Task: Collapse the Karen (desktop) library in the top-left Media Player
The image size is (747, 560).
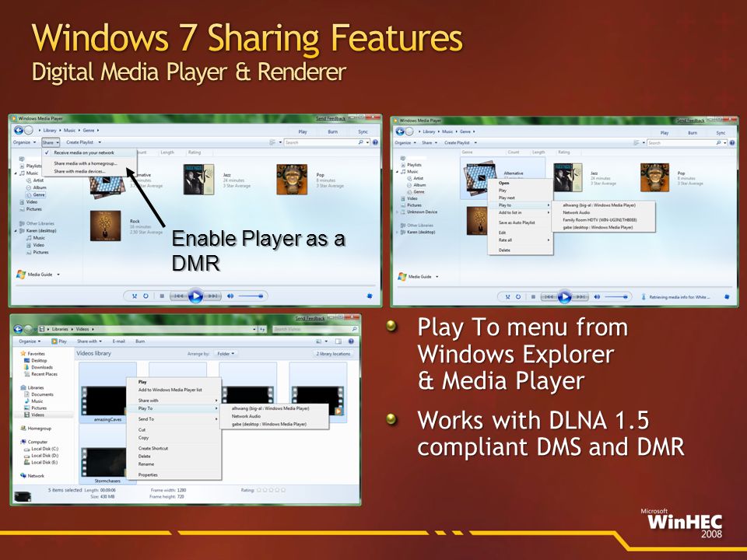Action: 16,231
